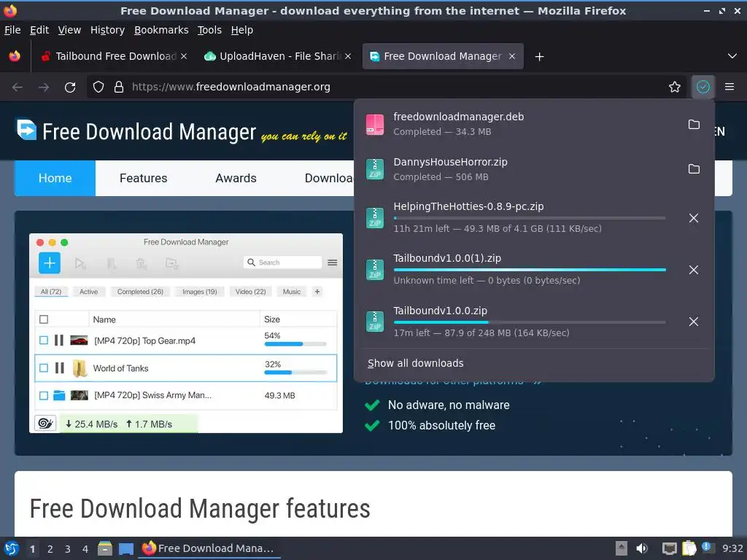Open the Download site navigation tab
This screenshot has height=560, width=747.
click(329, 178)
